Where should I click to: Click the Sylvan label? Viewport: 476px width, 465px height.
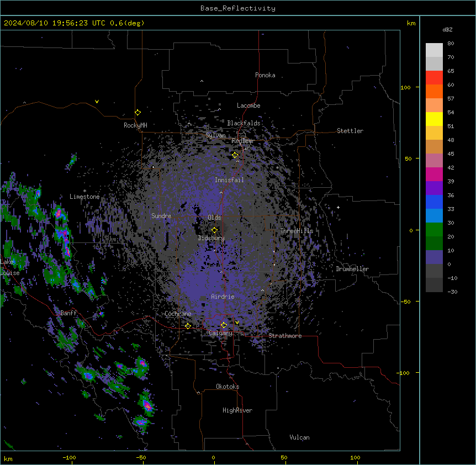pyautogui.click(x=215, y=135)
